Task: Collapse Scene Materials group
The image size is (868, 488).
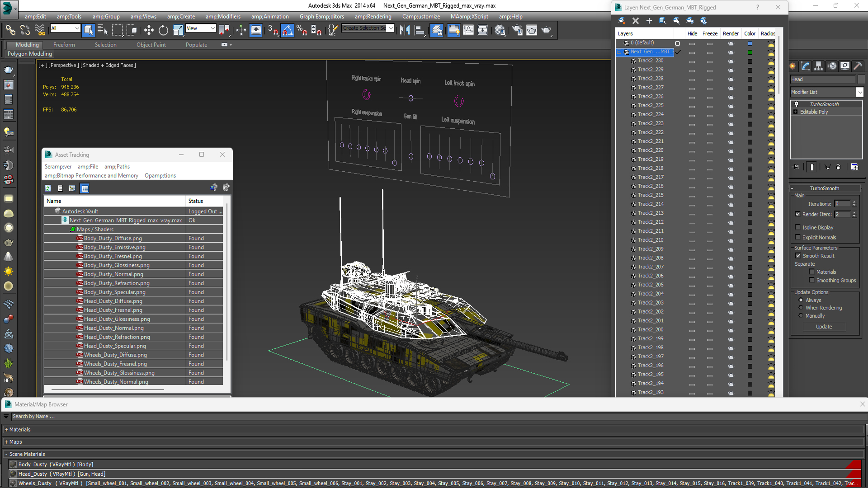Action: [x=6, y=454]
